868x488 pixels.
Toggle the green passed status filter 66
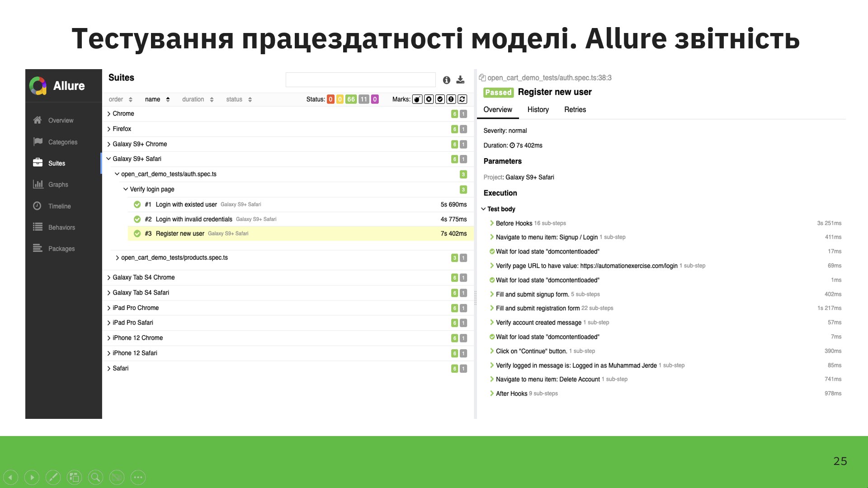351,99
